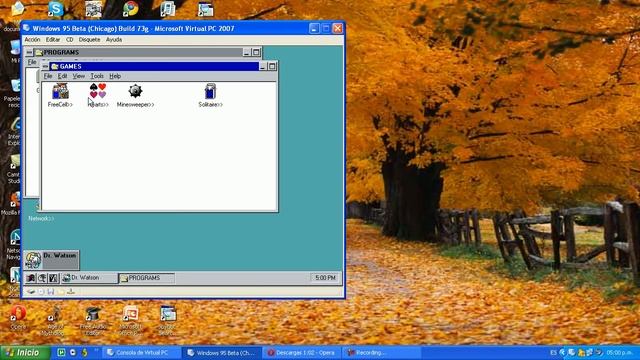
Task: Click third yellow quick launch icon
Action: [x=84, y=353]
